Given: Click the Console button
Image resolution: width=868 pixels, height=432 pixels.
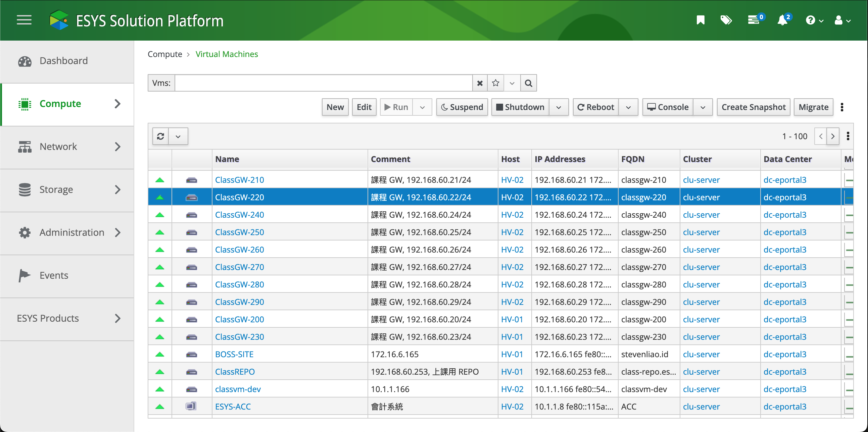Looking at the screenshot, I should click(x=668, y=107).
